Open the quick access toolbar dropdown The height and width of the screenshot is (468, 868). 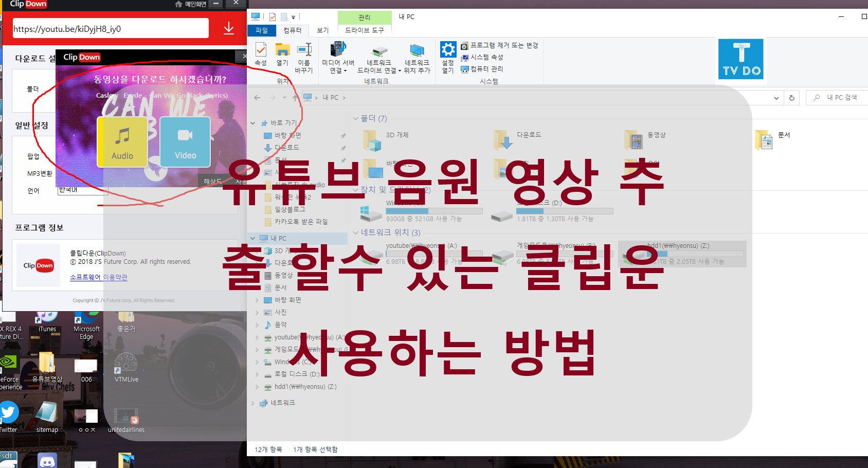(x=293, y=17)
